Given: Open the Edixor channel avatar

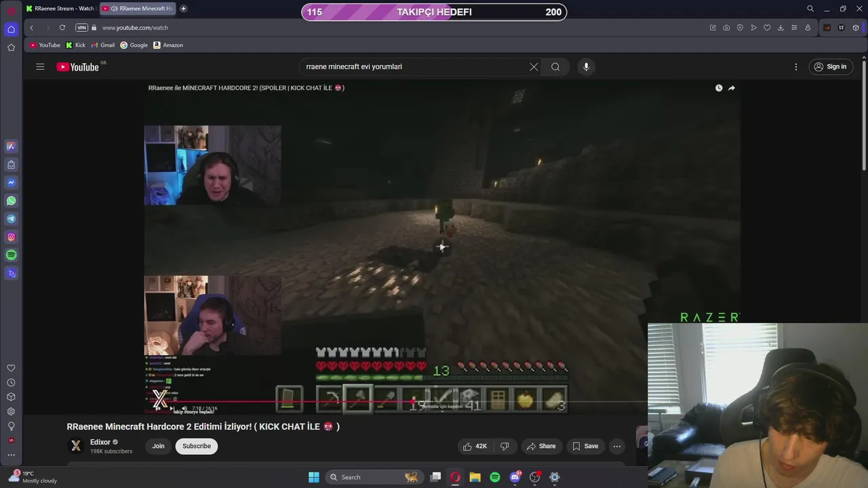Looking at the screenshot, I should [x=76, y=446].
